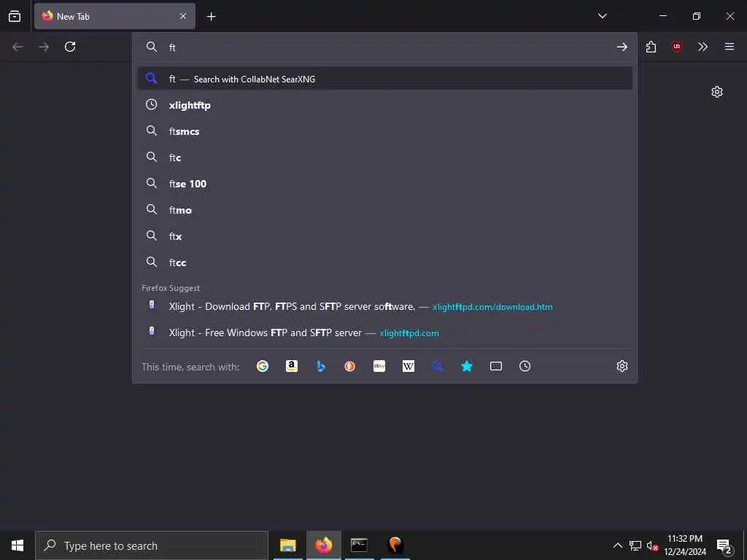The height and width of the screenshot is (560, 747).
Task: Search this time with Wikipedia
Action: click(x=409, y=366)
